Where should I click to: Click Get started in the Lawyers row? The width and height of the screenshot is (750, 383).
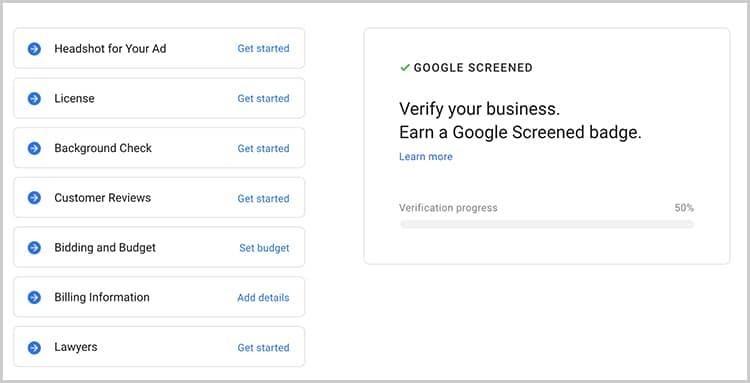click(264, 348)
